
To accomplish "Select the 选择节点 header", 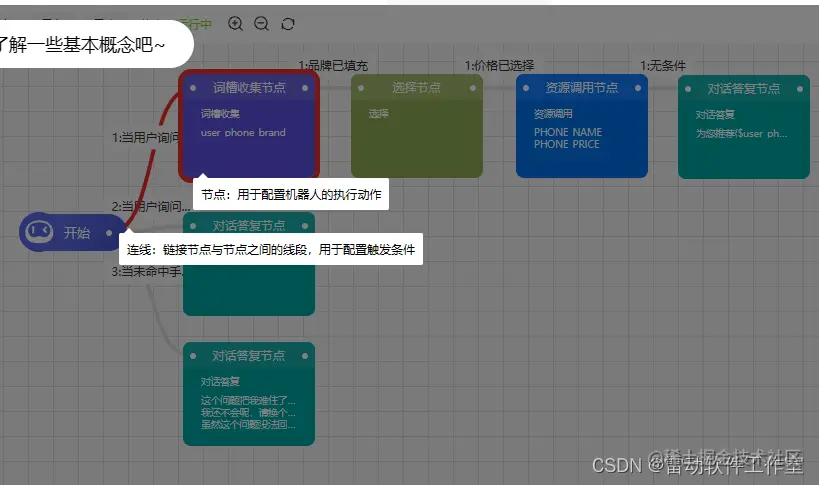I will click(417, 88).
